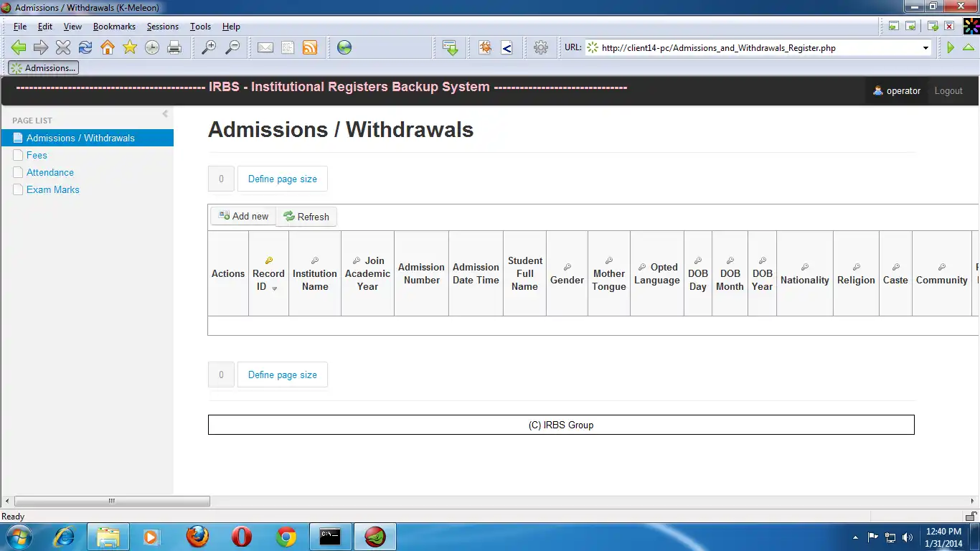Click the Institution Name column header
The width and height of the screenshot is (980, 551).
click(x=315, y=273)
